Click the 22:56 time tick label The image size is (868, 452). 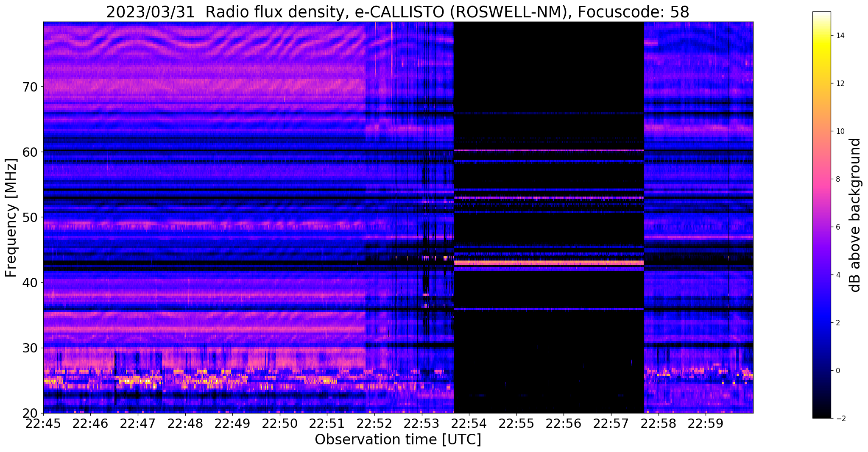click(564, 423)
